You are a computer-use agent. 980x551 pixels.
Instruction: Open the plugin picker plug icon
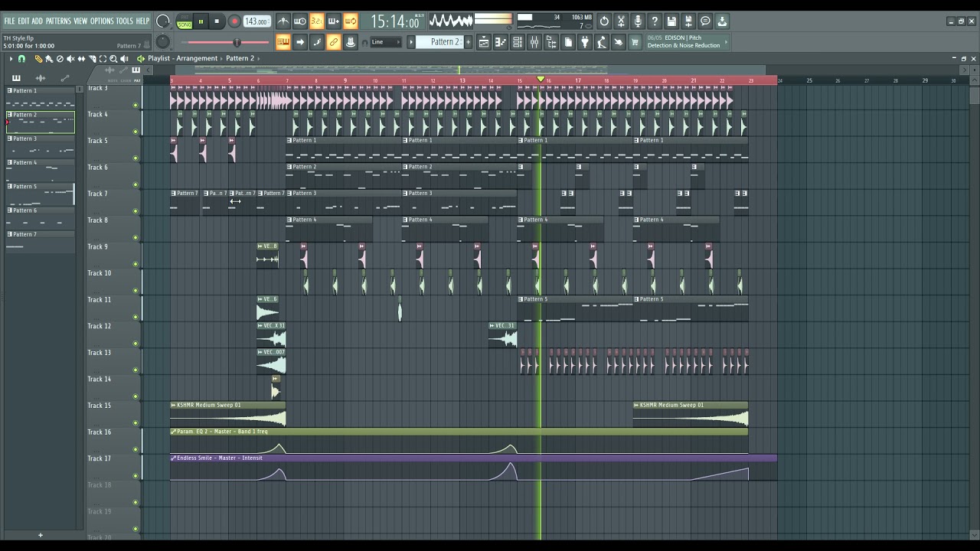pos(585,42)
